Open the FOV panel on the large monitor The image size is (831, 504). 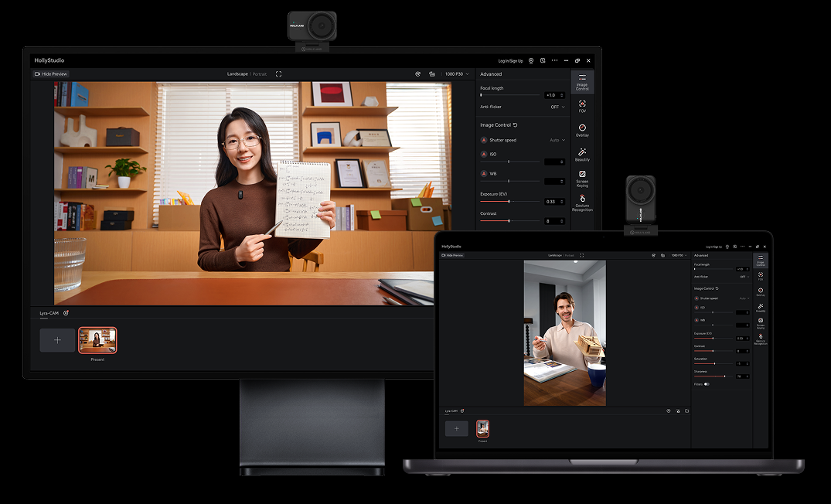(x=582, y=106)
